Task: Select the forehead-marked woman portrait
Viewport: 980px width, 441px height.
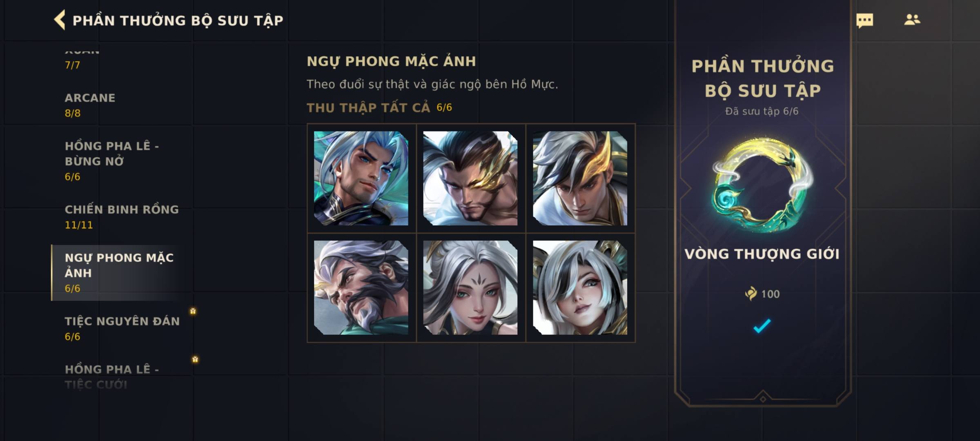Action: pyautogui.click(x=470, y=287)
